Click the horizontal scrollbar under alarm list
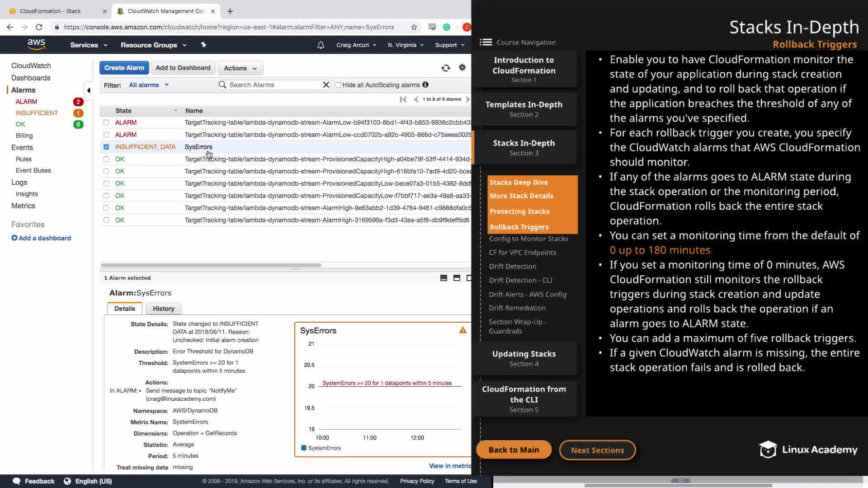 tap(211, 265)
